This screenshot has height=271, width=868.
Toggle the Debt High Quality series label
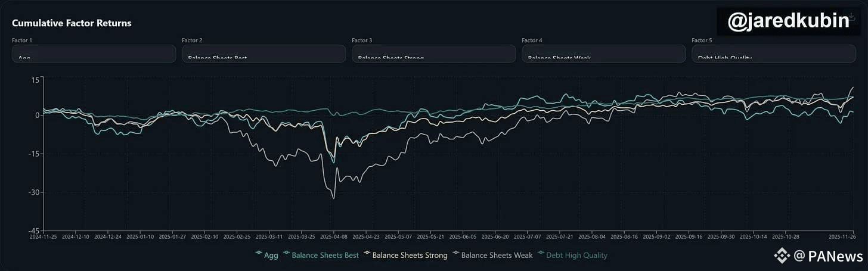577,256
